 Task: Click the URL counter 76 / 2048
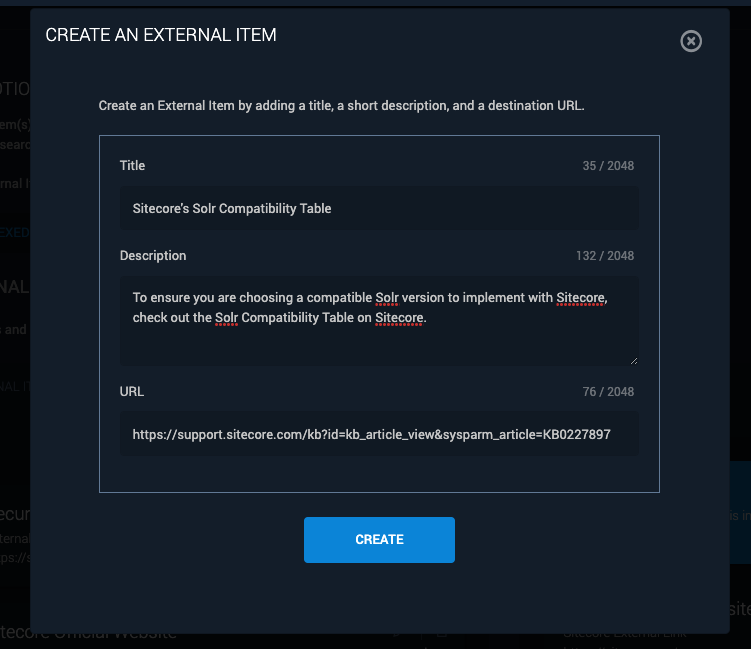pyautogui.click(x=608, y=392)
